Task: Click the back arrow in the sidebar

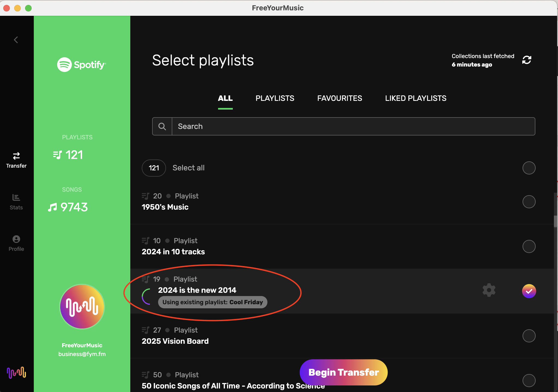Action: coord(16,40)
